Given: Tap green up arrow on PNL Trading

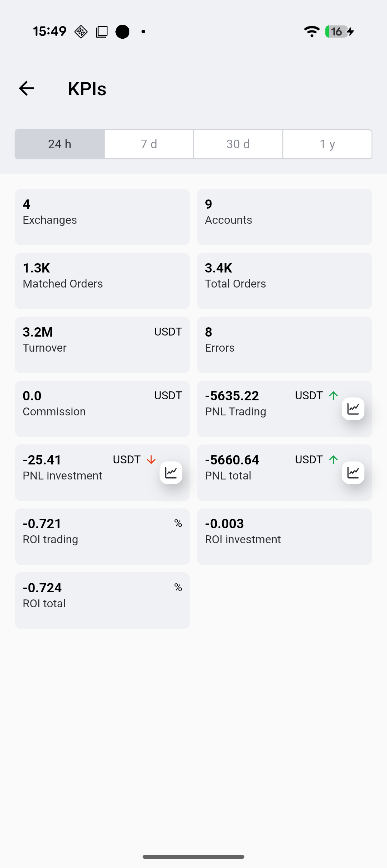Looking at the screenshot, I should point(333,396).
